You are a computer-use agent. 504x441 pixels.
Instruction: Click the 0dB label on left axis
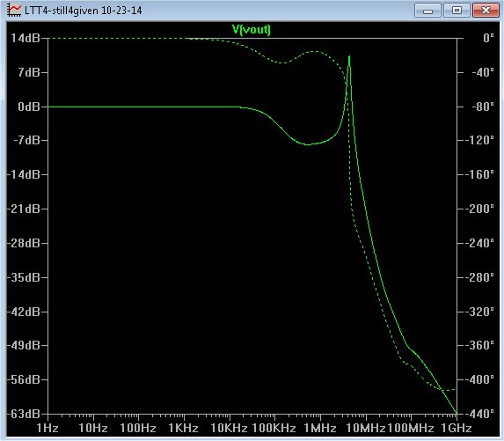tap(29, 107)
